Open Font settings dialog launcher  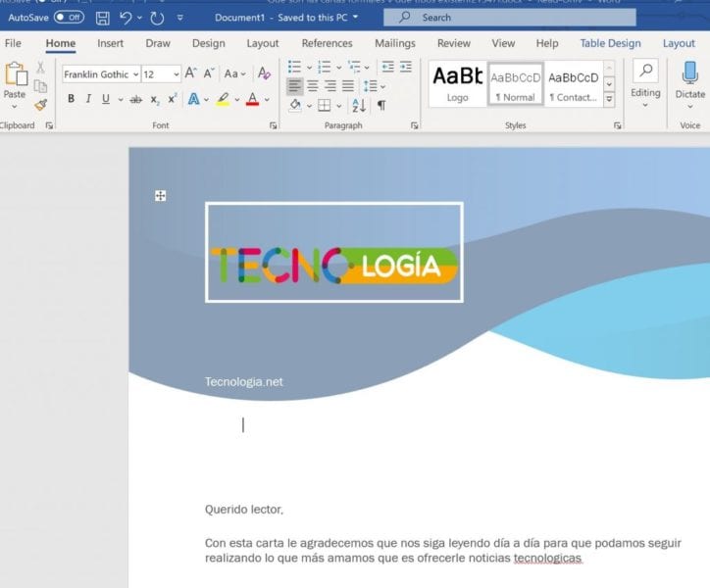273,125
